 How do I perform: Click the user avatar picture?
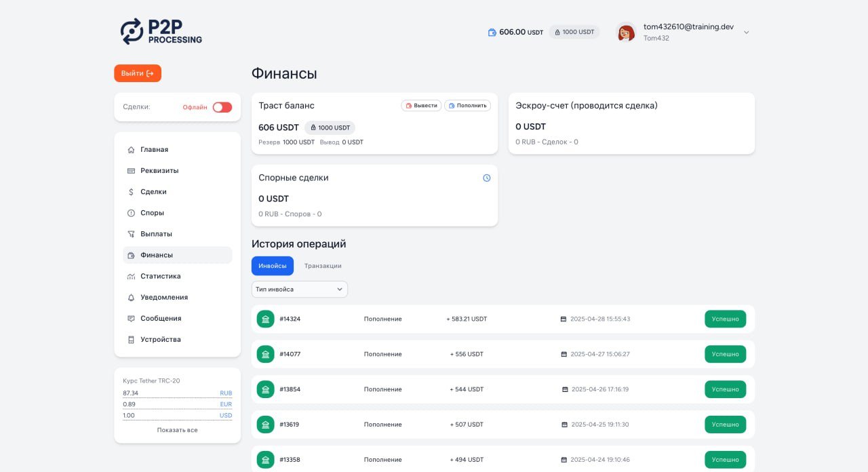coord(626,32)
